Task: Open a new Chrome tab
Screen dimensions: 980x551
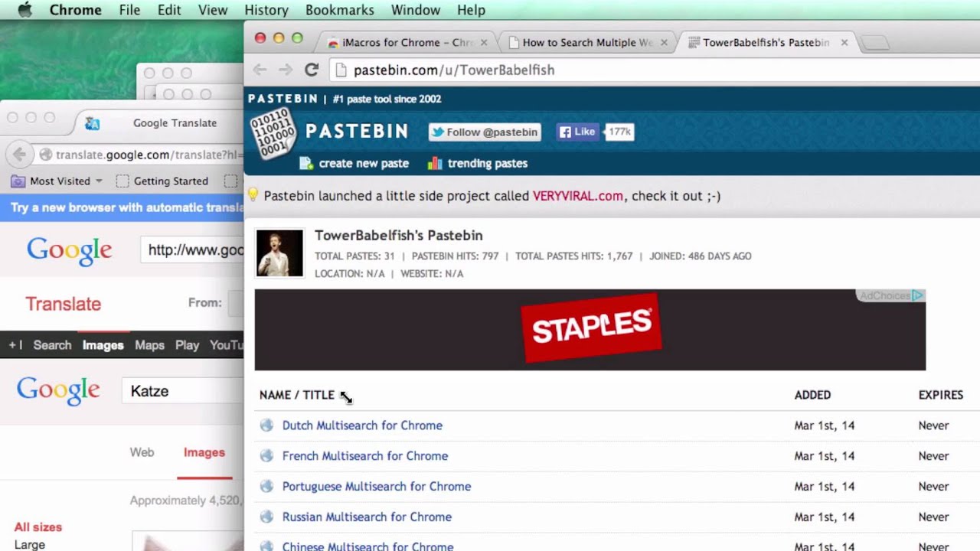Action: pyautogui.click(x=875, y=43)
